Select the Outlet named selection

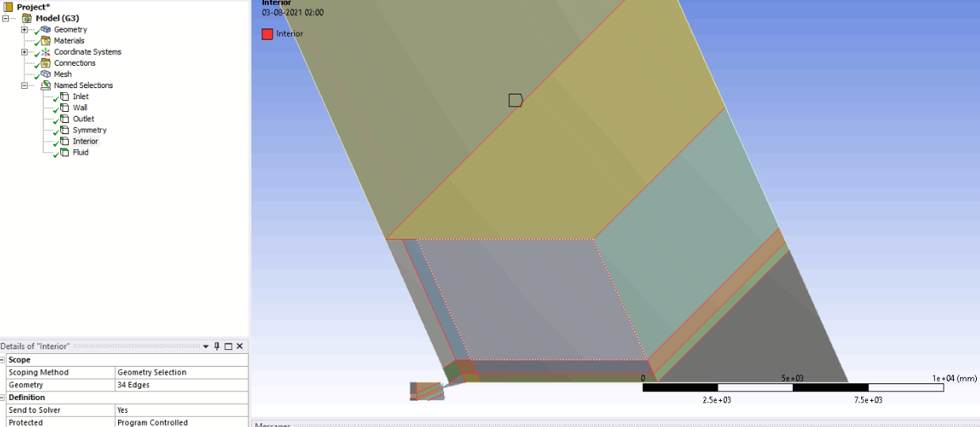pyautogui.click(x=83, y=119)
